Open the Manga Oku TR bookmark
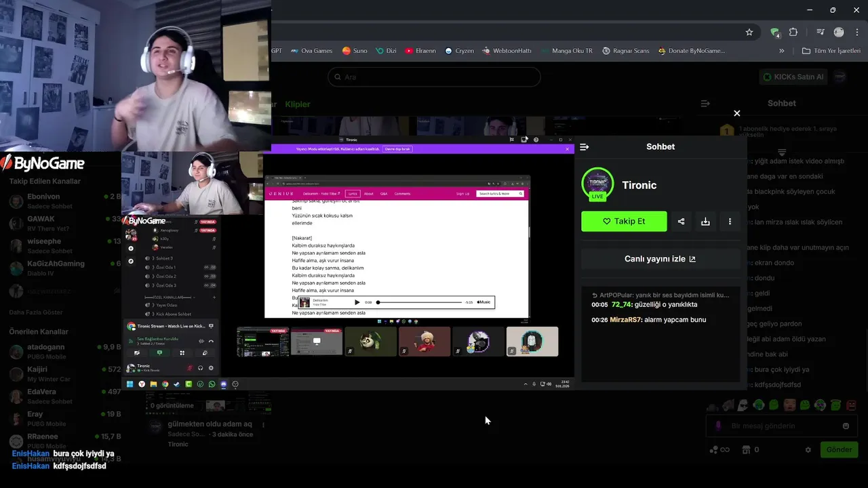This screenshot has height=488, width=868. pyautogui.click(x=567, y=51)
